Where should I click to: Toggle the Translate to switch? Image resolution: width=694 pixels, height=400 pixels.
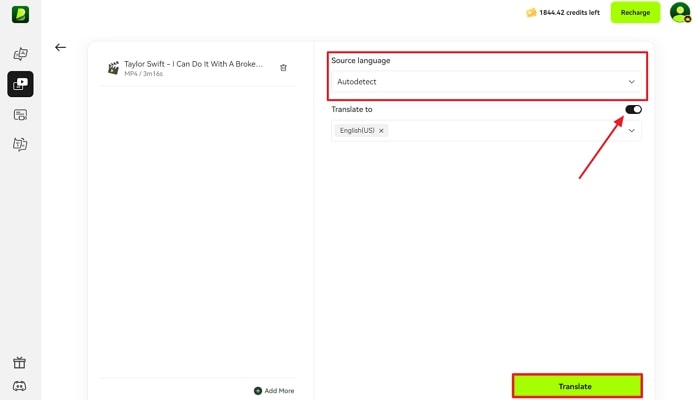(633, 109)
